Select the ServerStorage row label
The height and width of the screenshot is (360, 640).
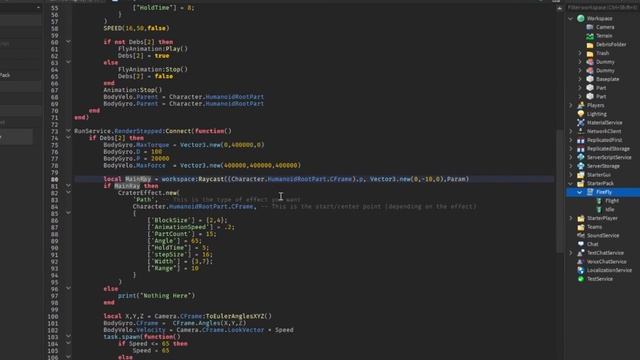click(603, 166)
